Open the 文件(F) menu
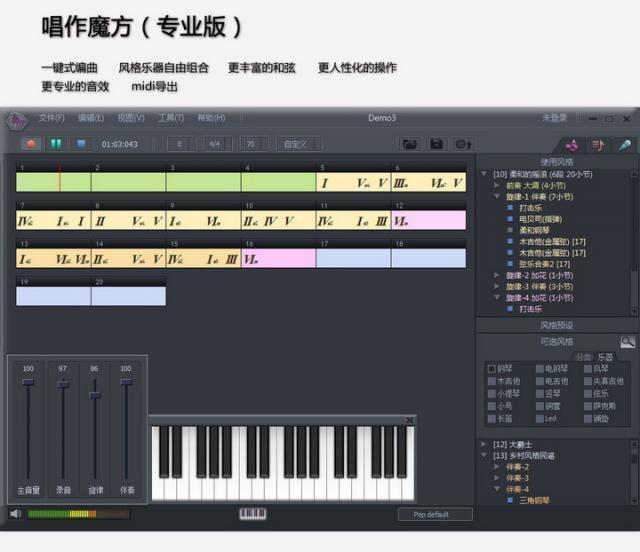Screen dimensions: 640x552 [52, 118]
